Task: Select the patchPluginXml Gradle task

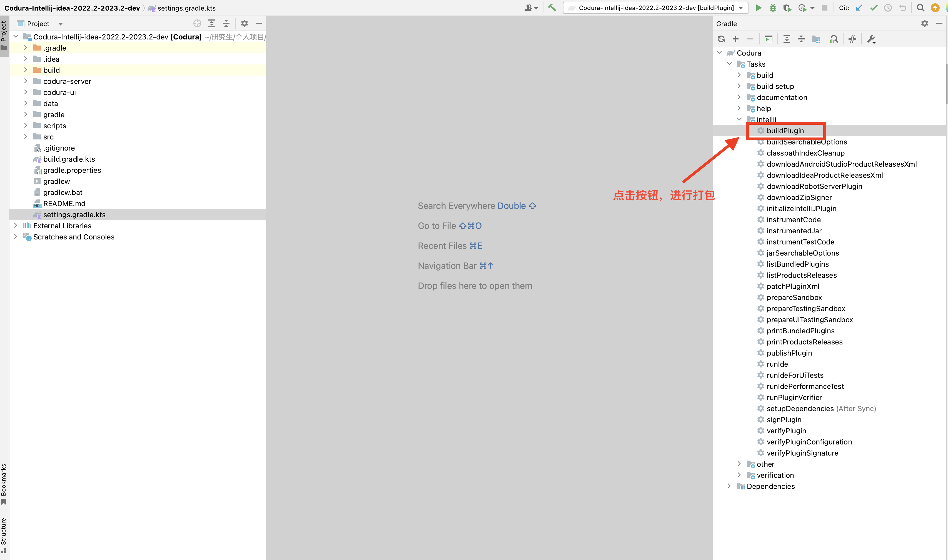Action: tap(793, 286)
